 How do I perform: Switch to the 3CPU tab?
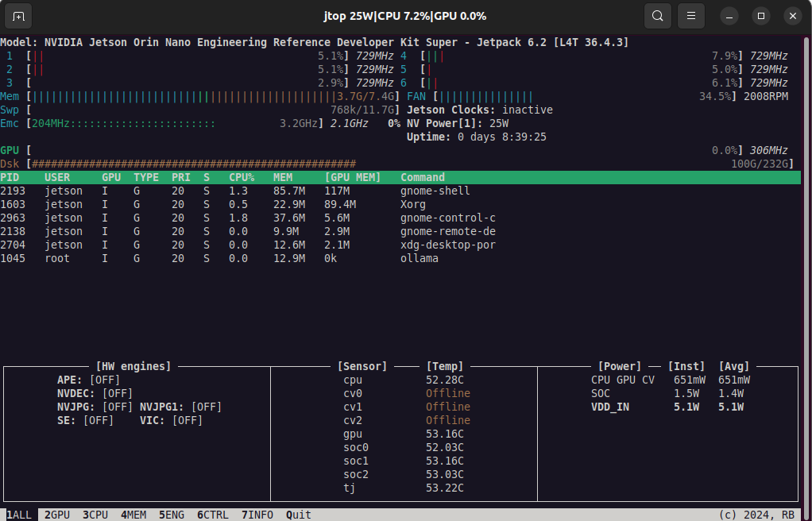click(x=95, y=515)
